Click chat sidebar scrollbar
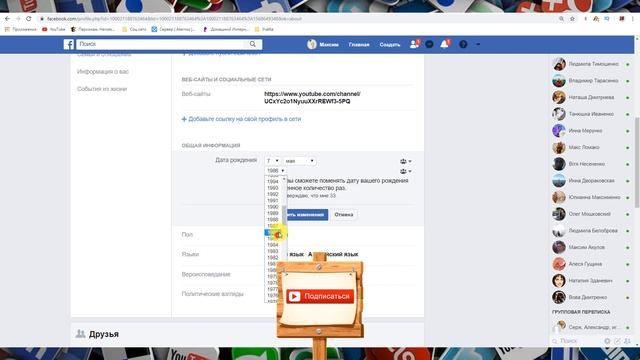This screenshot has height=360, width=640. pos(637,163)
